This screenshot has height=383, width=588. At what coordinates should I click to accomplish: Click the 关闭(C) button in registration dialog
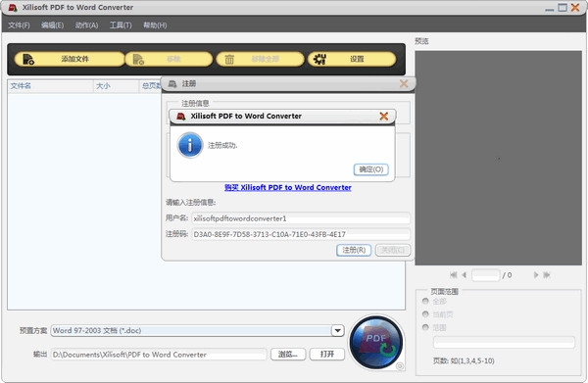(393, 250)
